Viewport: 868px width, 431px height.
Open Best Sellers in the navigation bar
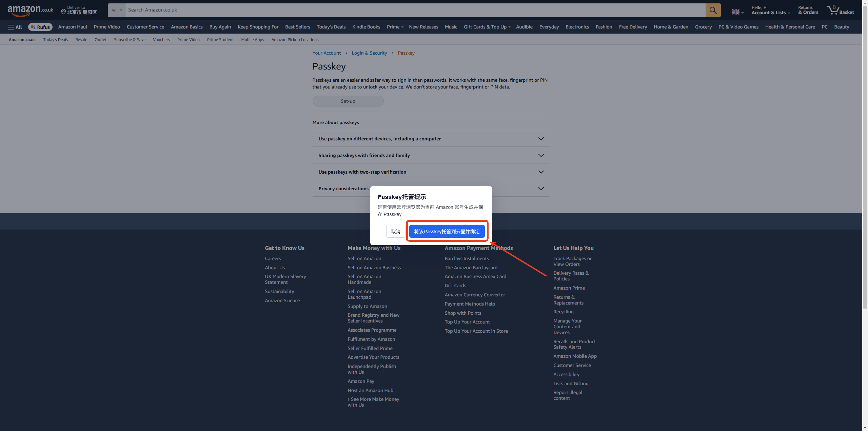pos(297,27)
